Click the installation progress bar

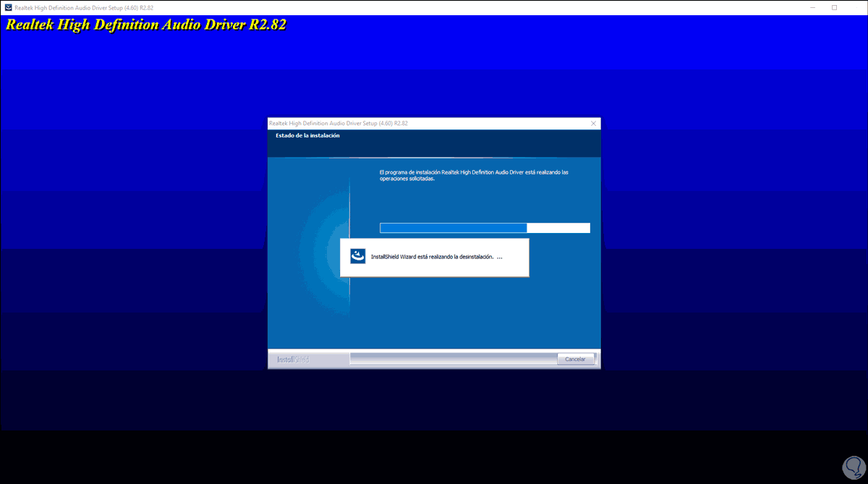point(485,228)
